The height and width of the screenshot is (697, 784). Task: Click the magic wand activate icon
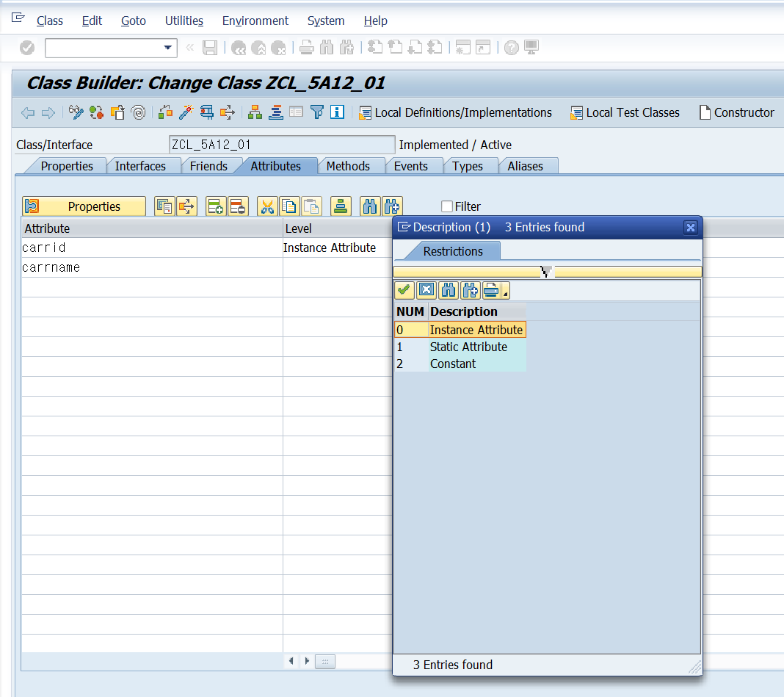186,112
